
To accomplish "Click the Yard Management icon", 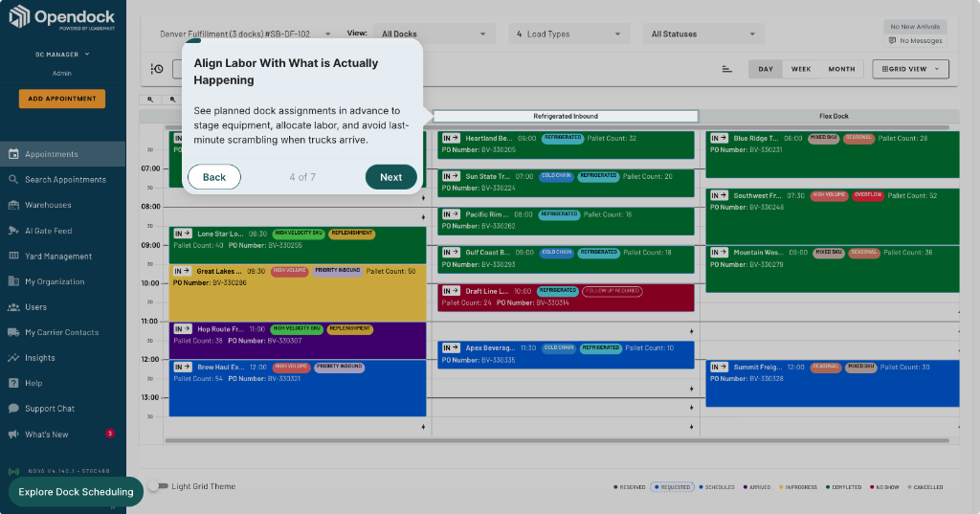I will click(13, 256).
